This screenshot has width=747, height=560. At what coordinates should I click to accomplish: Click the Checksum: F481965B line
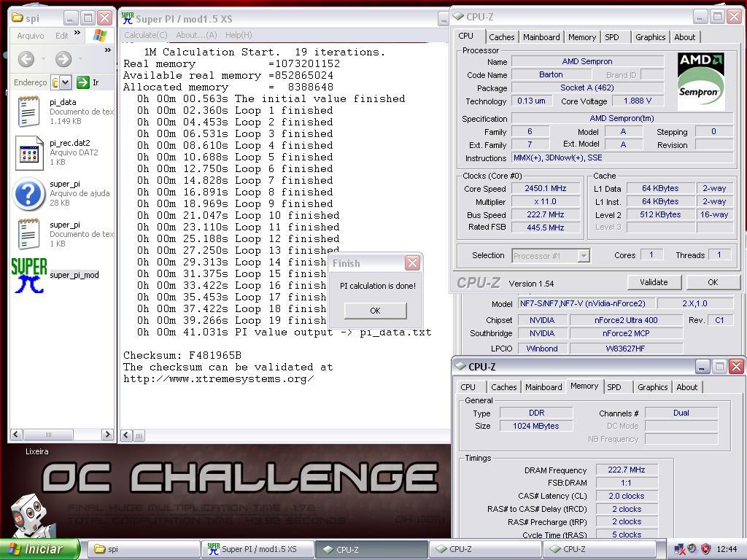tap(182, 356)
